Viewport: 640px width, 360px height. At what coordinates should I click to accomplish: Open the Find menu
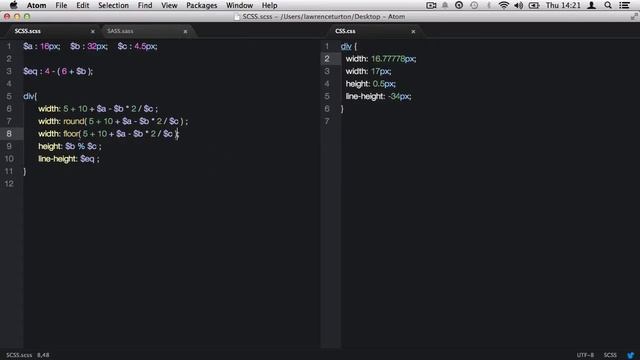point(145,5)
